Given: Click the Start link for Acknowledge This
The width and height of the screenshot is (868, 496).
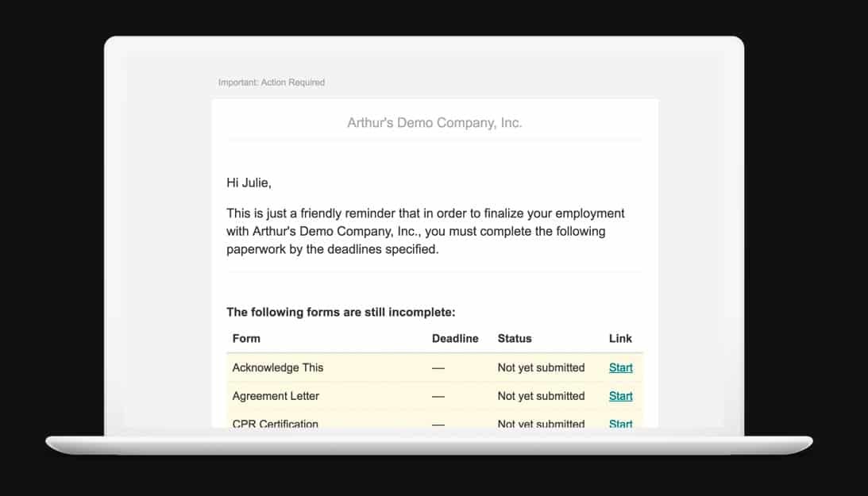Looking at the screenshot, I should (x=620, y=367).
